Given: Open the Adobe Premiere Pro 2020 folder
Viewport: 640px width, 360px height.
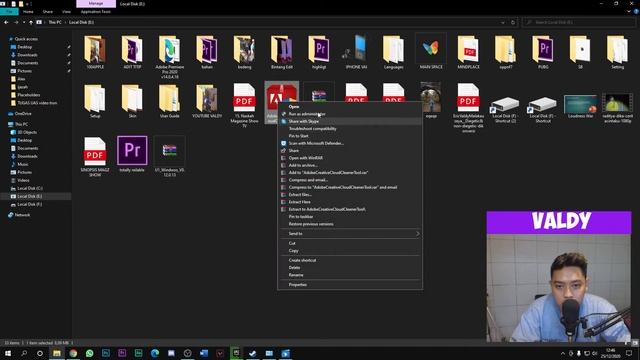Looking at the screenshot, I should (169, 57).
